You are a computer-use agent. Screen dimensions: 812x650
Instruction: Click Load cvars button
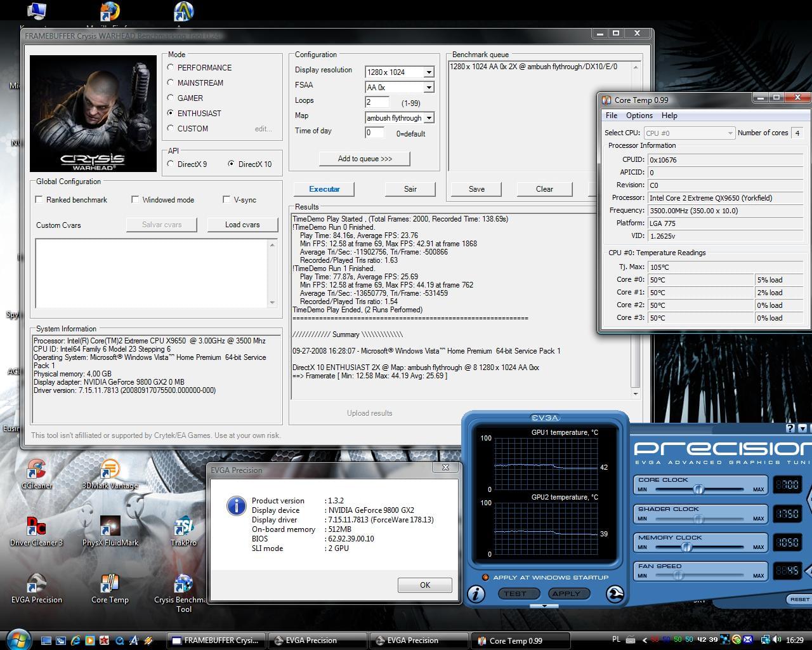point(242,225)
